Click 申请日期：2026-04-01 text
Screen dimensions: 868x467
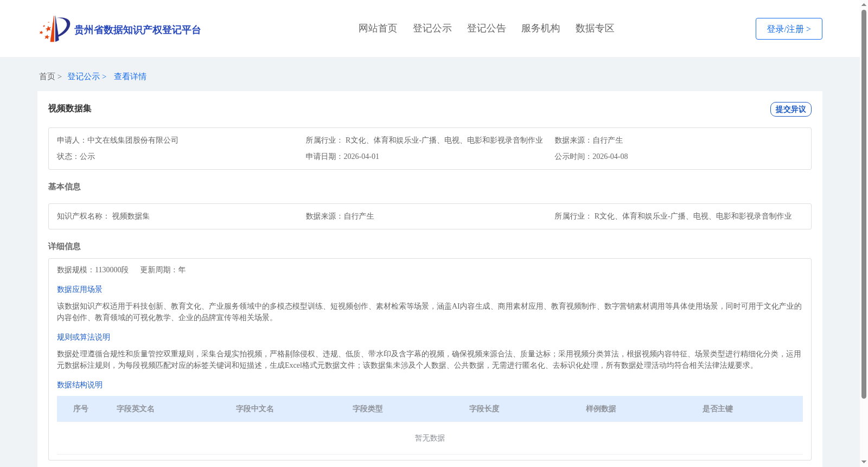coord(342,156)
